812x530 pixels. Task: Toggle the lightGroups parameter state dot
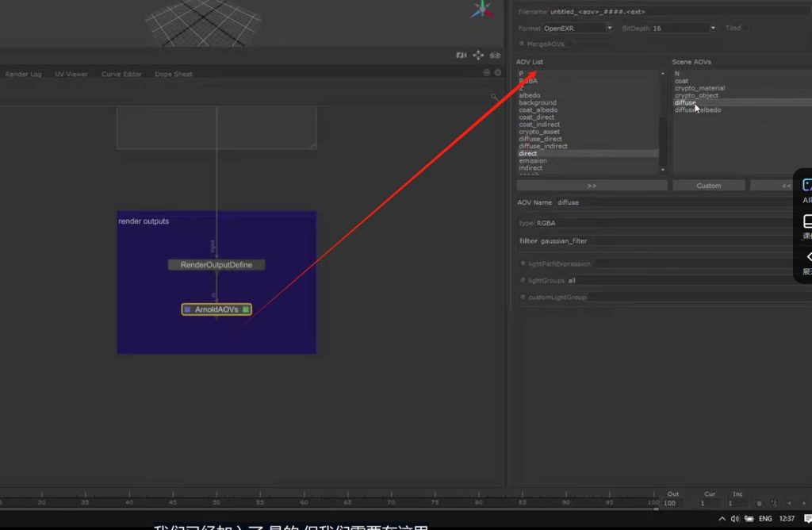pos(523,280)
